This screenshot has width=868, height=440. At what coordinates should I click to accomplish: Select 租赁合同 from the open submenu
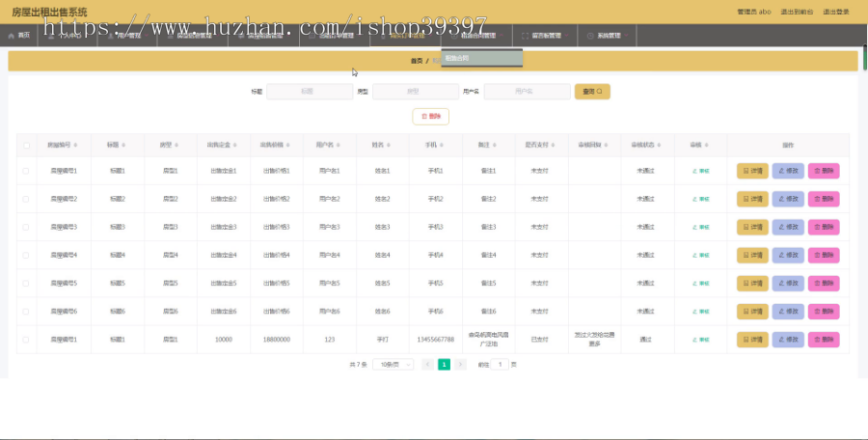click(x=481, y=58)
